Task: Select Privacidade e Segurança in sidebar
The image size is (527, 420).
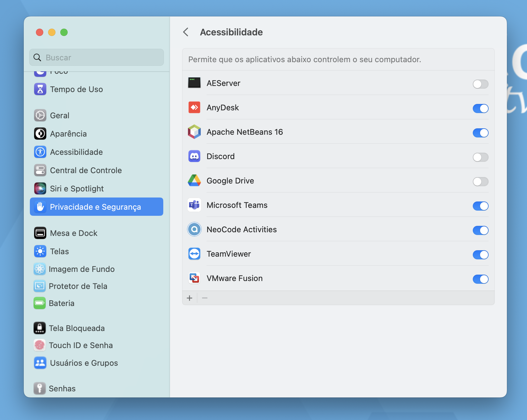Action: pos(97,207)
